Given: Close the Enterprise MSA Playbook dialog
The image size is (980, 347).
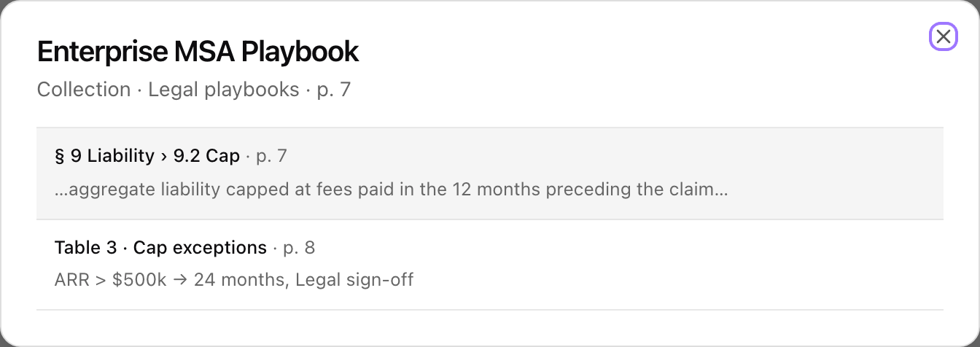Looking at the screenshot, I should pyautogui.click(x=943, y=36).
